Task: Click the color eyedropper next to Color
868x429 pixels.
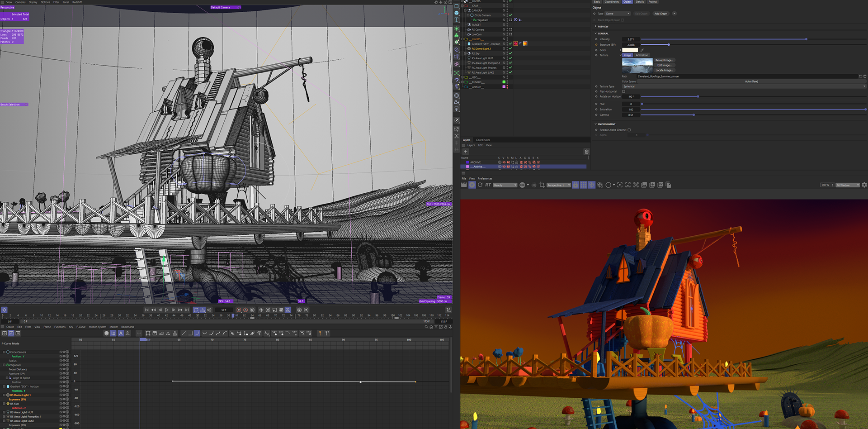Action: (x=642, y=50)
